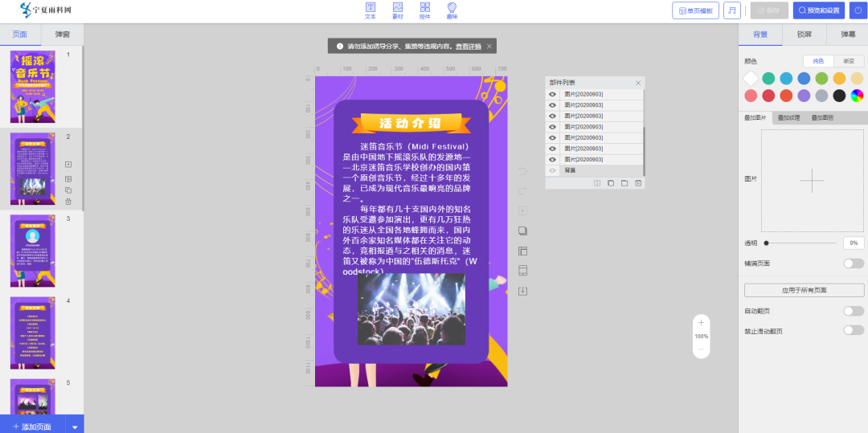Click the layer stack icon beside canvas
The height and width of the screenshot is (433, 868).
click(522, 231)
